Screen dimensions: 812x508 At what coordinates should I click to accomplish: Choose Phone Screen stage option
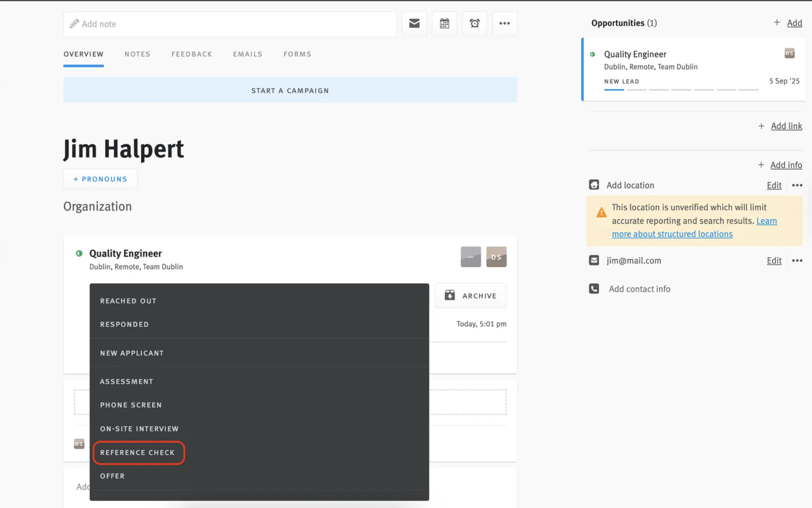[x=131, y=405]
